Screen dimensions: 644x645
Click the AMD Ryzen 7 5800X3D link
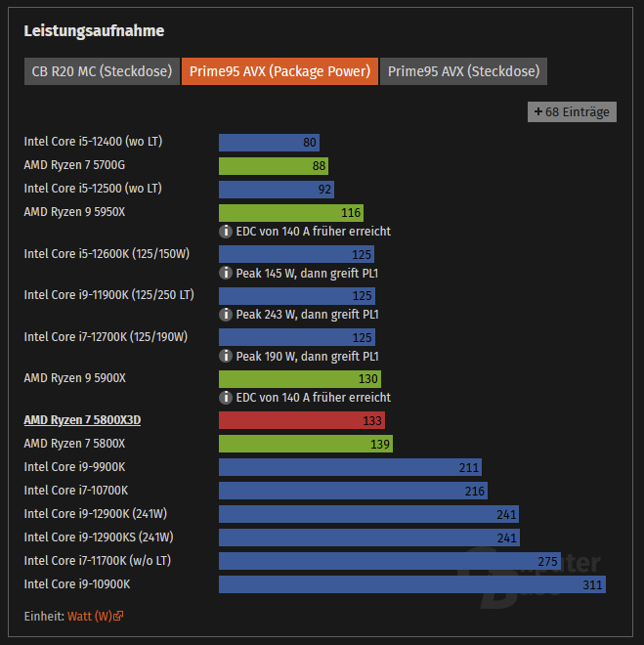[82, 420]
